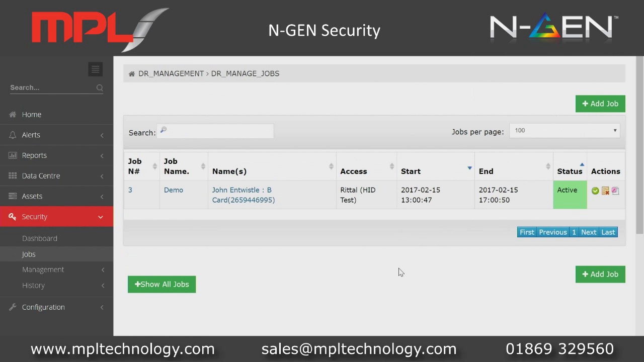Click the Data Centre grid icon
The image size is (644, 362).
pyautogui.click(x=12, y=175)
